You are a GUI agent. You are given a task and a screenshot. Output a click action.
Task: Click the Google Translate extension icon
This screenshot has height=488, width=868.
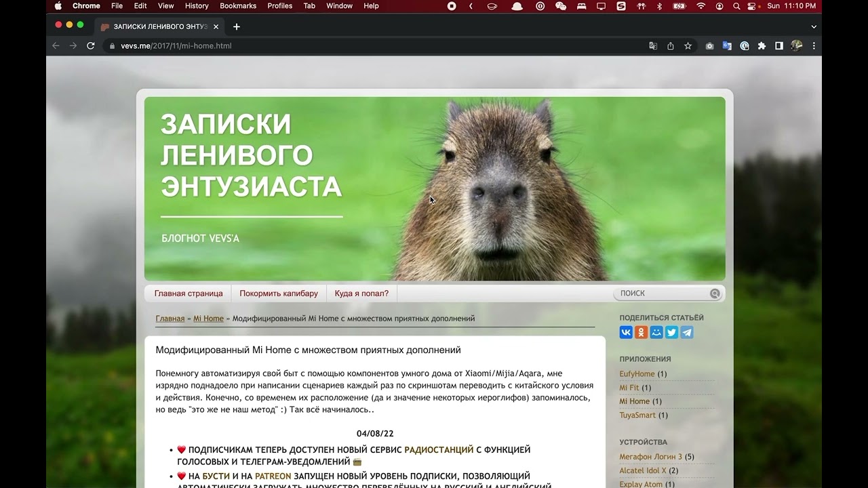point(727,45)
